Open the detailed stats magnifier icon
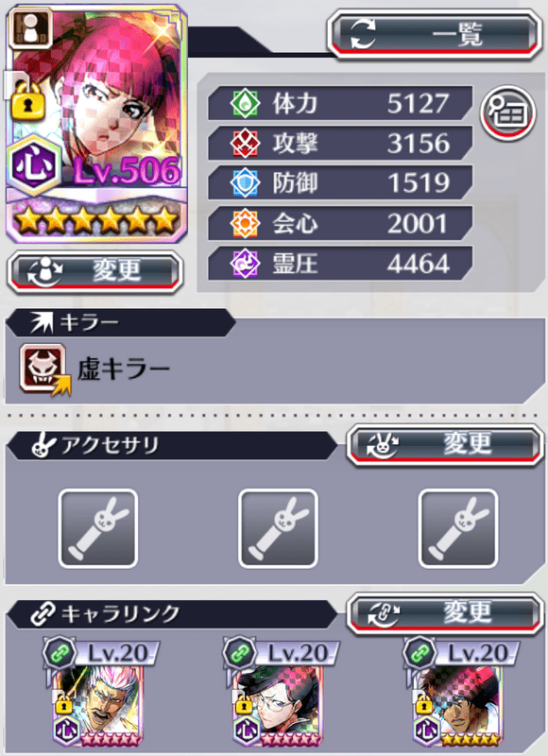The image size is (548, 756). coord(508,113)
